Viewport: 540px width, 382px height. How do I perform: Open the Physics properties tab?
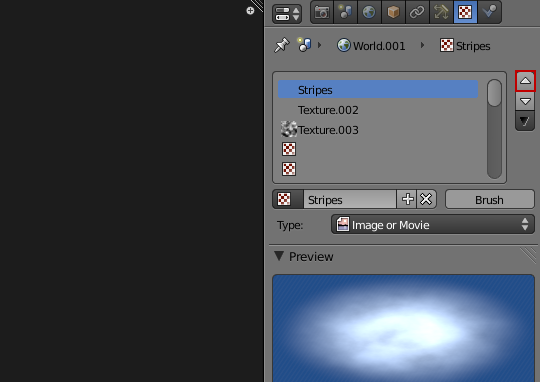pos(489,12)
